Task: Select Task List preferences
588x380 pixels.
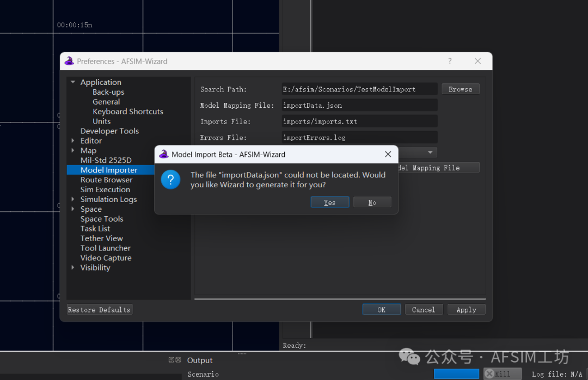Action: point(95,229)
